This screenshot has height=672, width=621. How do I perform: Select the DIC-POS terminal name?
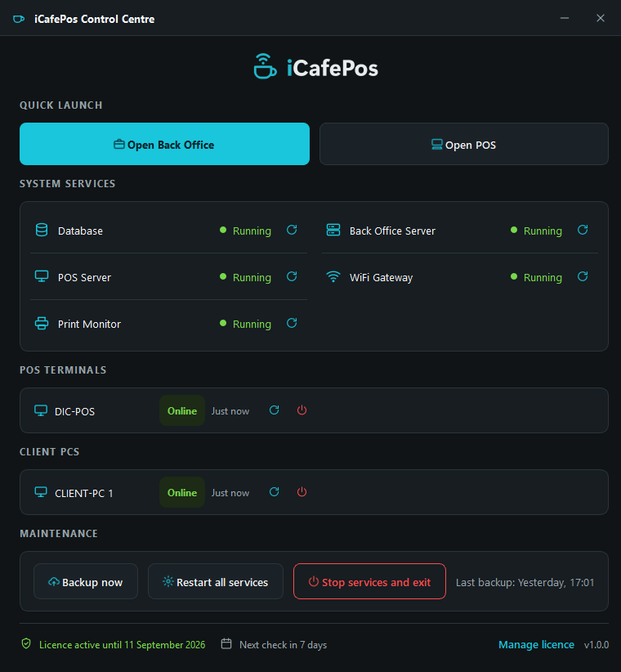[x=74, y=412]
